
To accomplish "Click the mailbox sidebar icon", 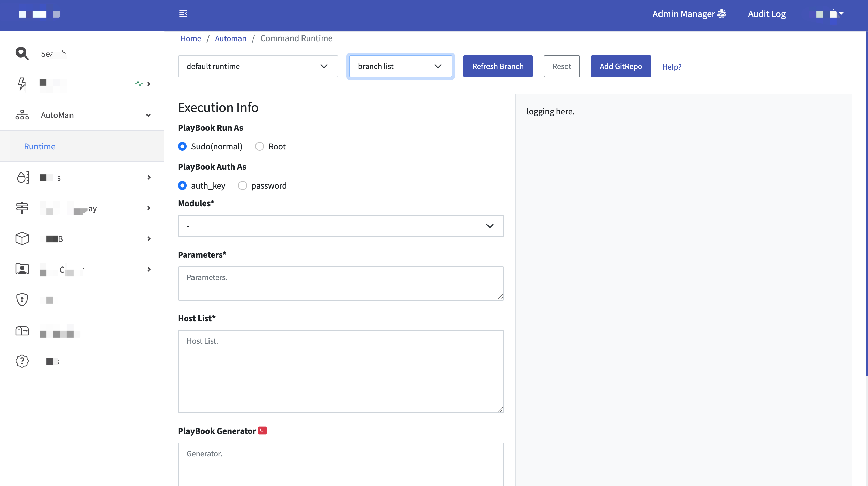I will pos(22,330).
